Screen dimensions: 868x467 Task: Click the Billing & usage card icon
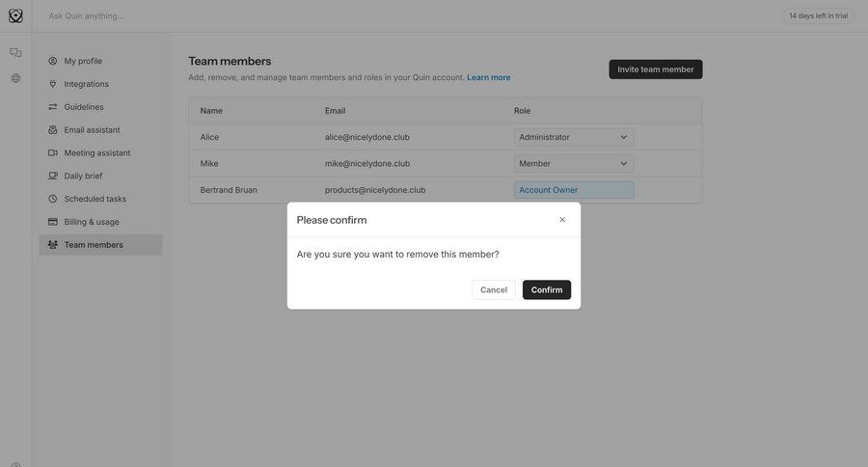[x=53, y=222]
